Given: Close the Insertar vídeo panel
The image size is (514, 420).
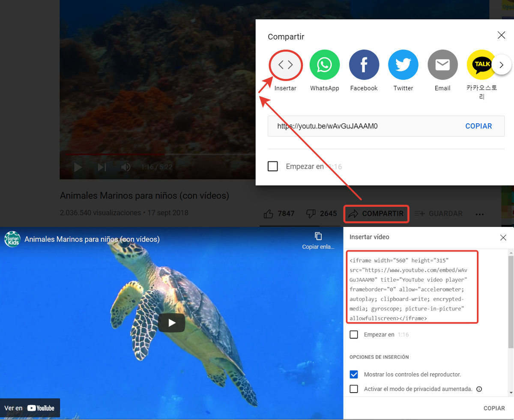Looking at the screenshot, I should click(x=503, y=237).
